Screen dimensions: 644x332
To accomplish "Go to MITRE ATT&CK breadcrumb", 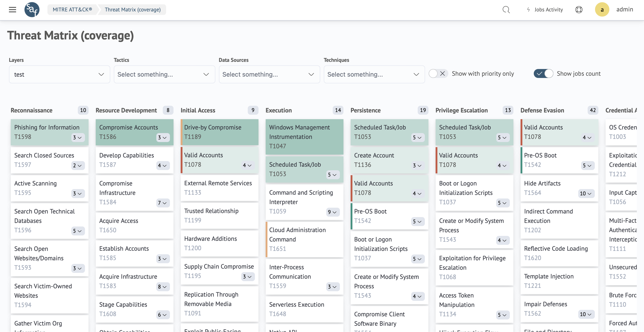I will coord(72,9).
